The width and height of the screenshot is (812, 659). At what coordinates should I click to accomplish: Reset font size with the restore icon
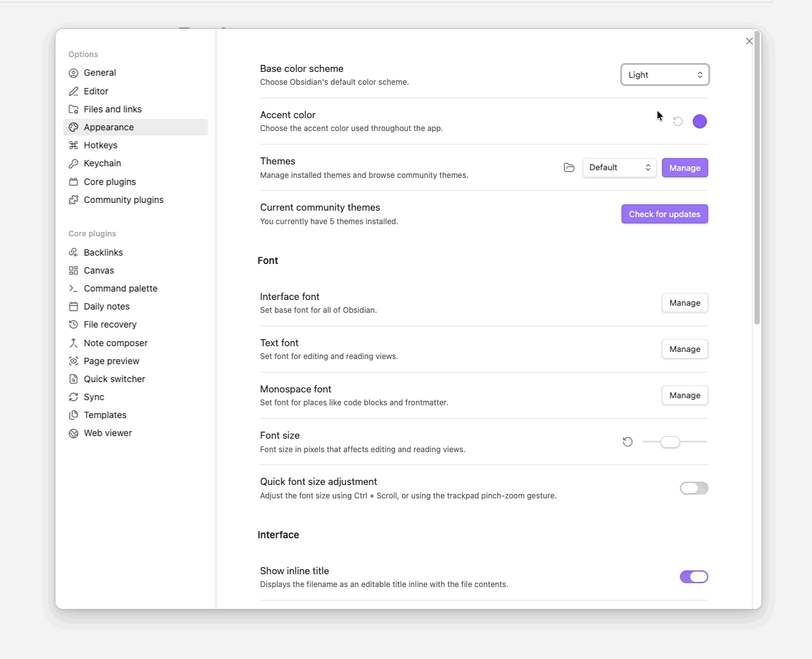628,442
